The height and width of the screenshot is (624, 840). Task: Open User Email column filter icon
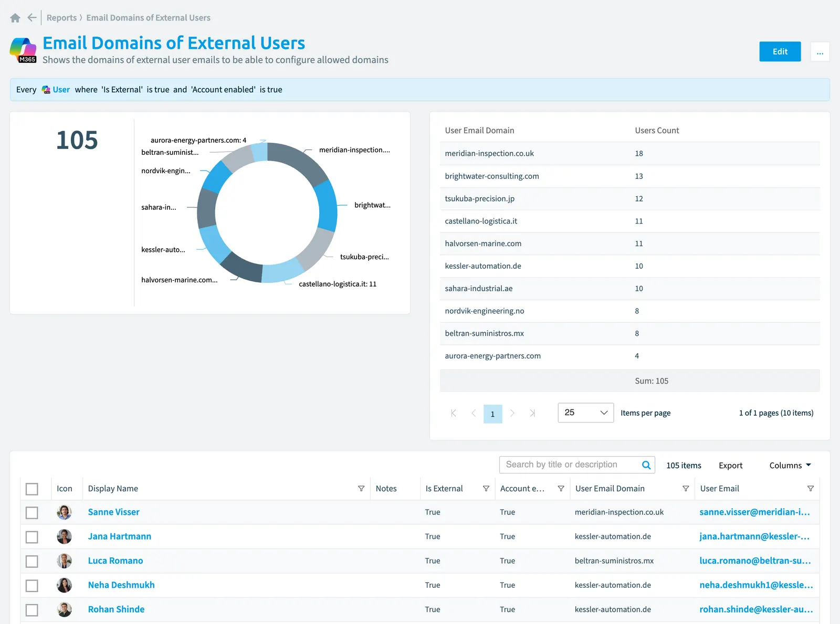(811, 489)
